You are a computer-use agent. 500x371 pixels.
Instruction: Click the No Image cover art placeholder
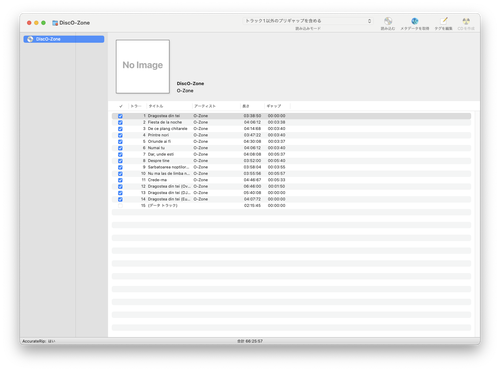point(143,66)
